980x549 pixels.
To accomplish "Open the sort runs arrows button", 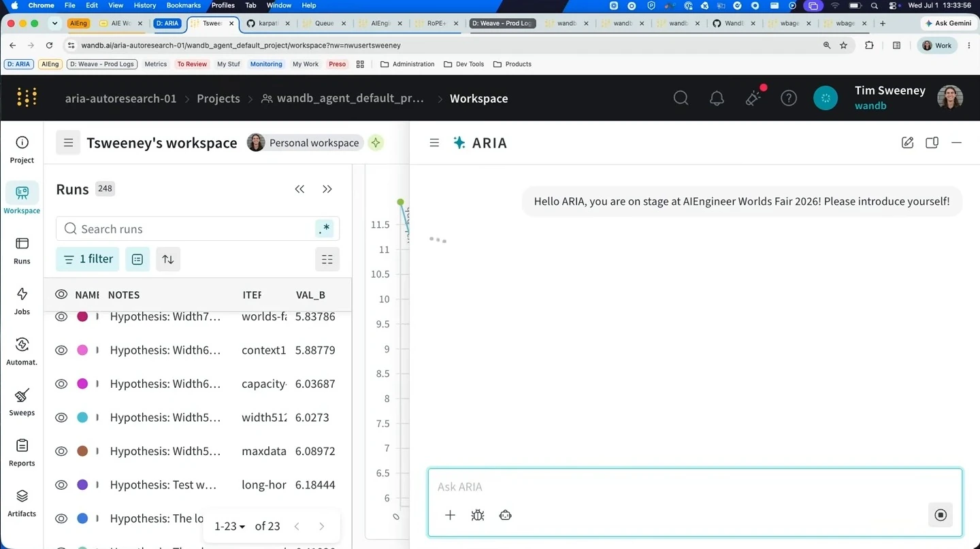I will [x=168, y=259].
